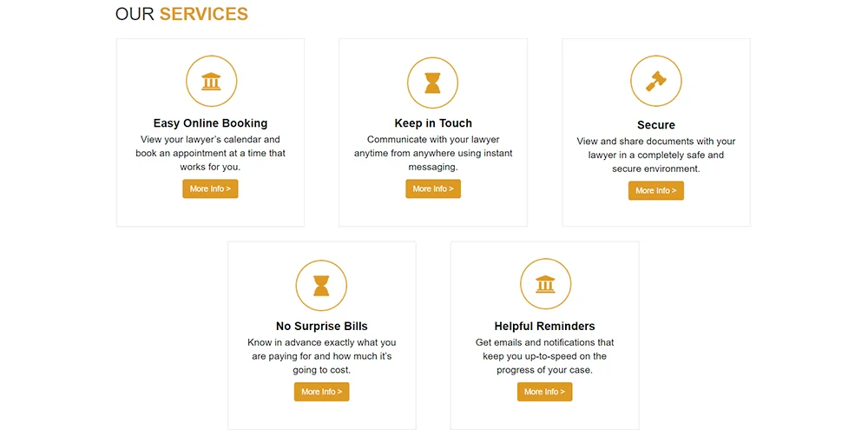The width and height of the screenshot is (868, 443).
Task: Click the hourglass icon above No Surprise Bills
Action: coord(321,286)
